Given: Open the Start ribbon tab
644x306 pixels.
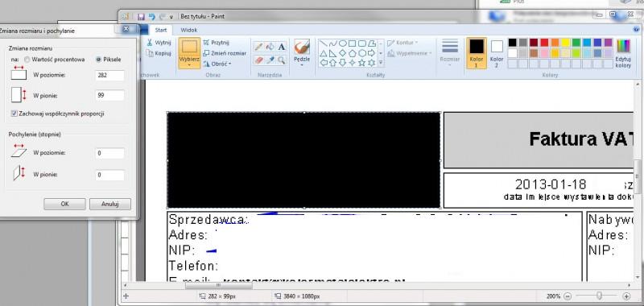Looking at the screenshot, I should 160,30.
